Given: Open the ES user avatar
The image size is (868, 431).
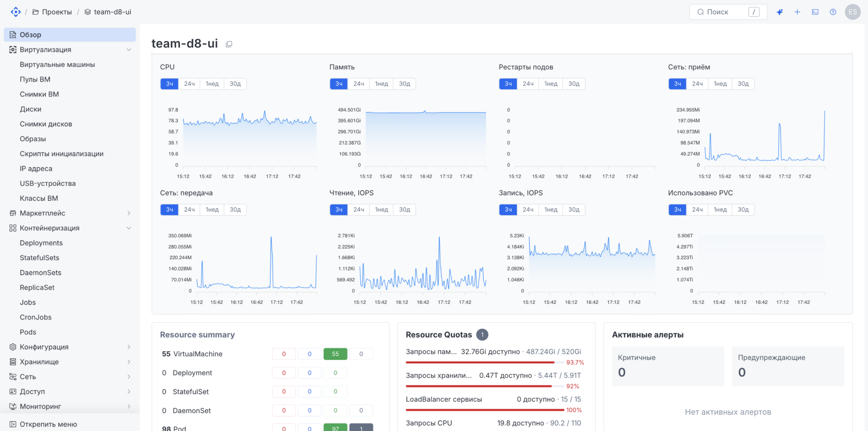Looking at the screenshot, I should click(x=852, y=12).
